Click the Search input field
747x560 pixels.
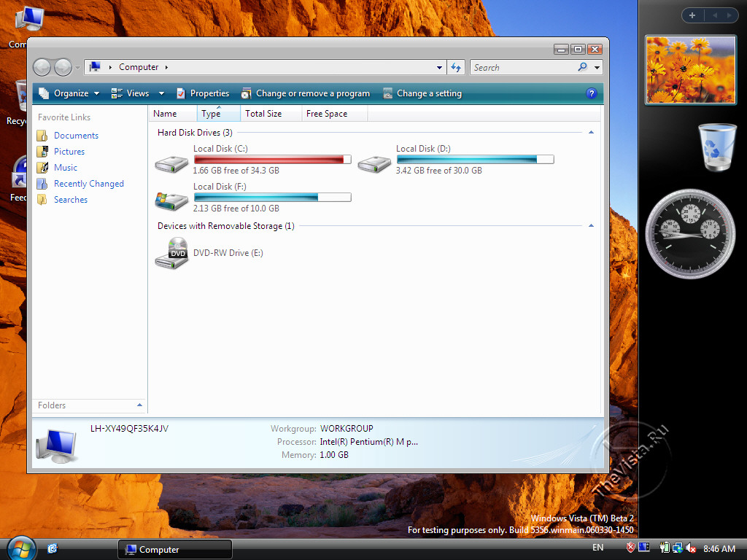pyautogui.click(x=523, y=67)
